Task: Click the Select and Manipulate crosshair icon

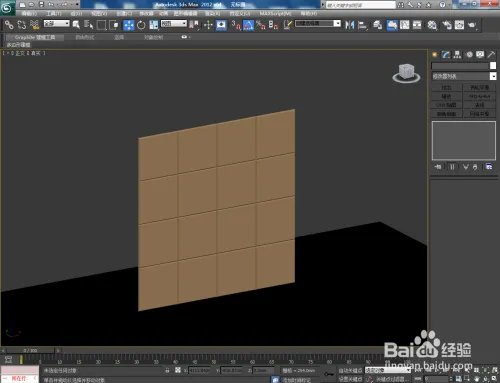Action: 208,25
